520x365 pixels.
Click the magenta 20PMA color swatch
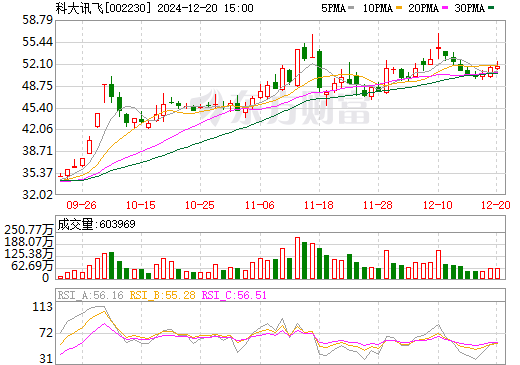pyautogui.click(x=445, y=8)
